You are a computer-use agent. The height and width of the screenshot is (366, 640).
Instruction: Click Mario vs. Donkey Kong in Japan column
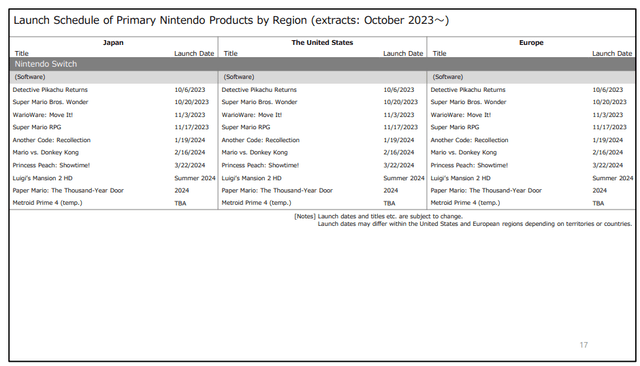tap(45, 152)
